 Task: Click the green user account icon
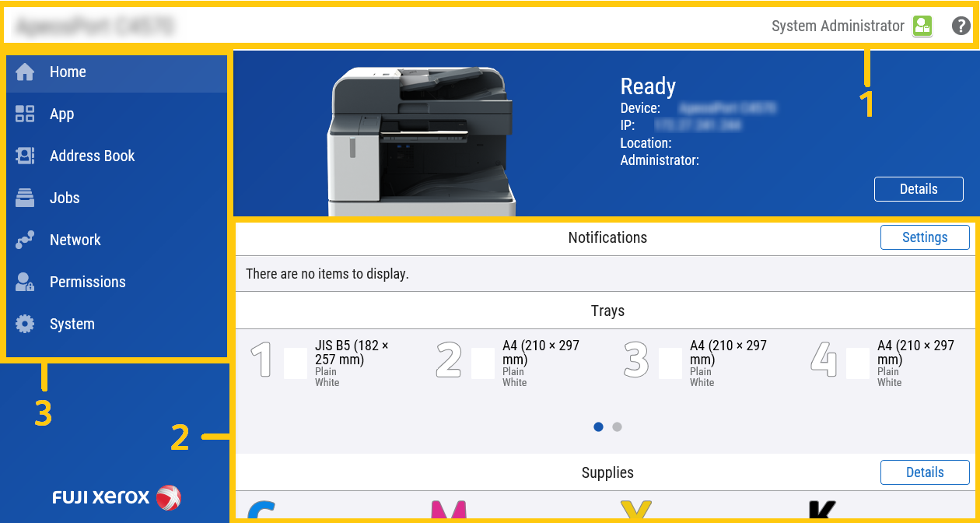pos(922,26)
